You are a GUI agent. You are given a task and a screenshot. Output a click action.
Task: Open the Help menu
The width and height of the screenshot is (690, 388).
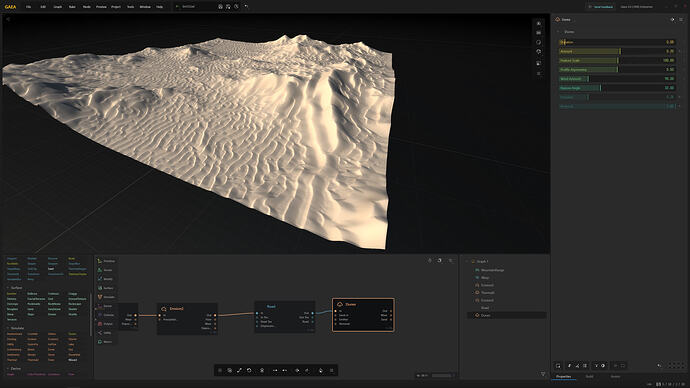click(159, 7)
